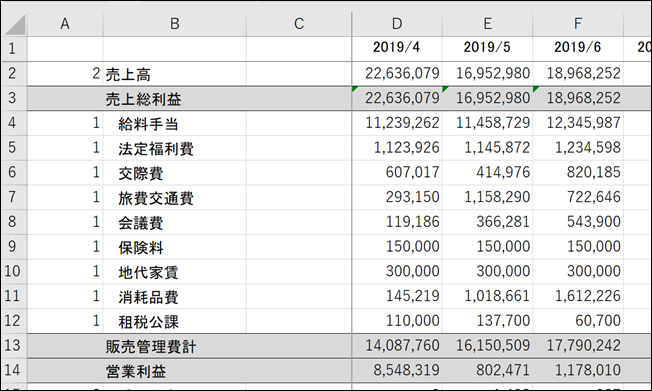Screen dimensions: 652x391
Task: Select row 1 header
Action: click(x=13, y=49)
